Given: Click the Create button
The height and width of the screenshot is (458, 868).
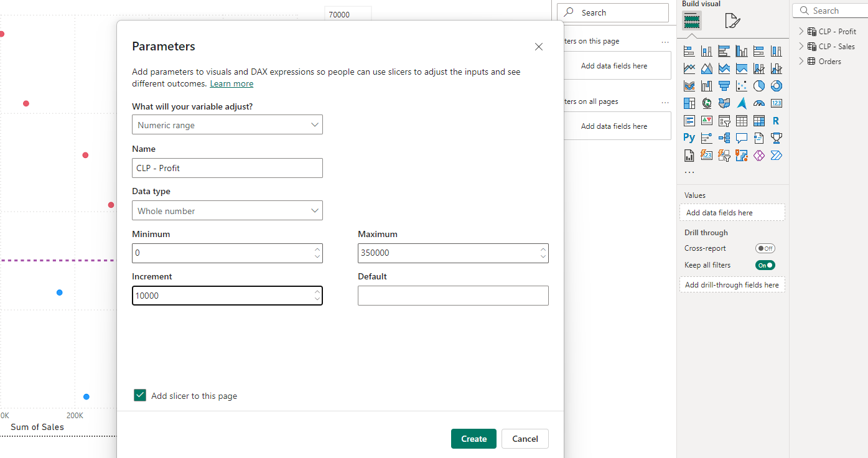Looking at the screenshot, I should point(474,439).
